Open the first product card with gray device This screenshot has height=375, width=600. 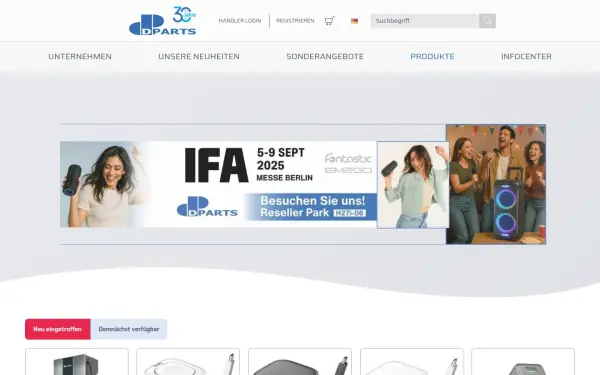click(77, 362)
